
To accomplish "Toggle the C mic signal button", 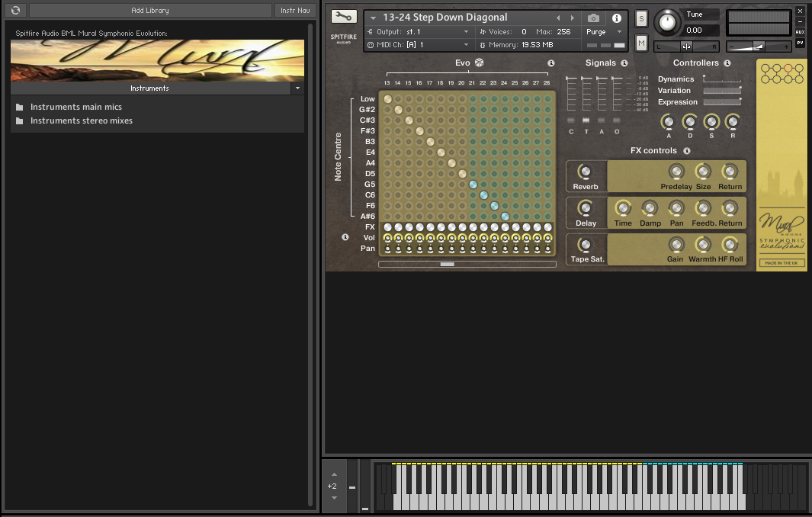I will point(571,120).
